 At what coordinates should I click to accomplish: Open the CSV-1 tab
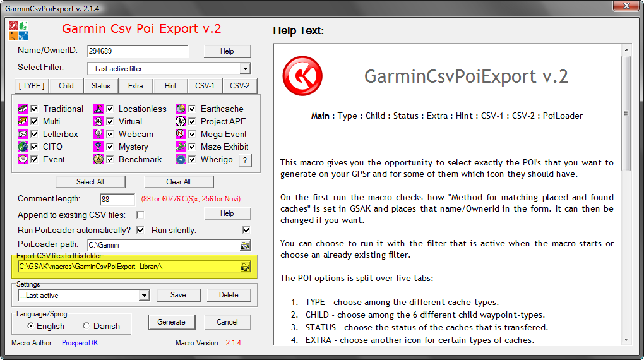205,86
